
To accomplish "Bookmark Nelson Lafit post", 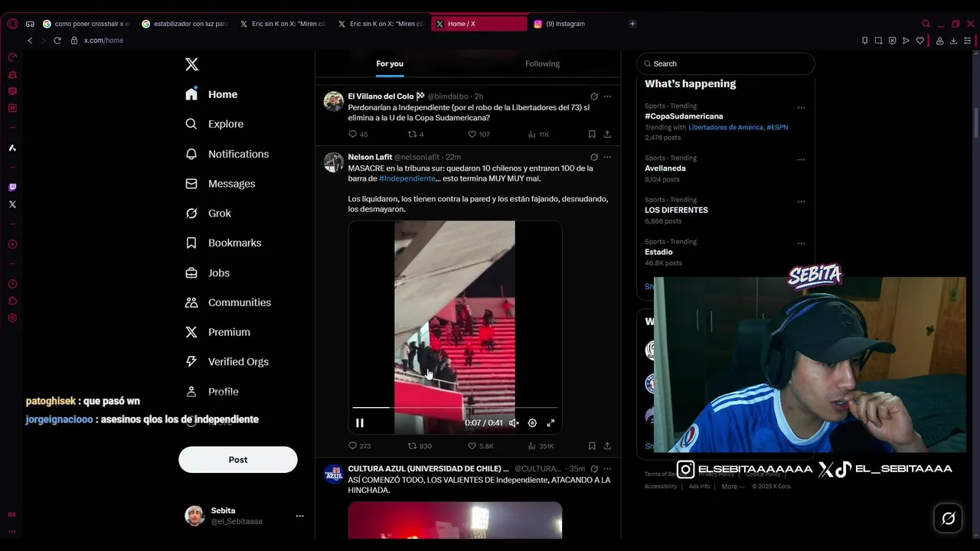I will point(592,445).
